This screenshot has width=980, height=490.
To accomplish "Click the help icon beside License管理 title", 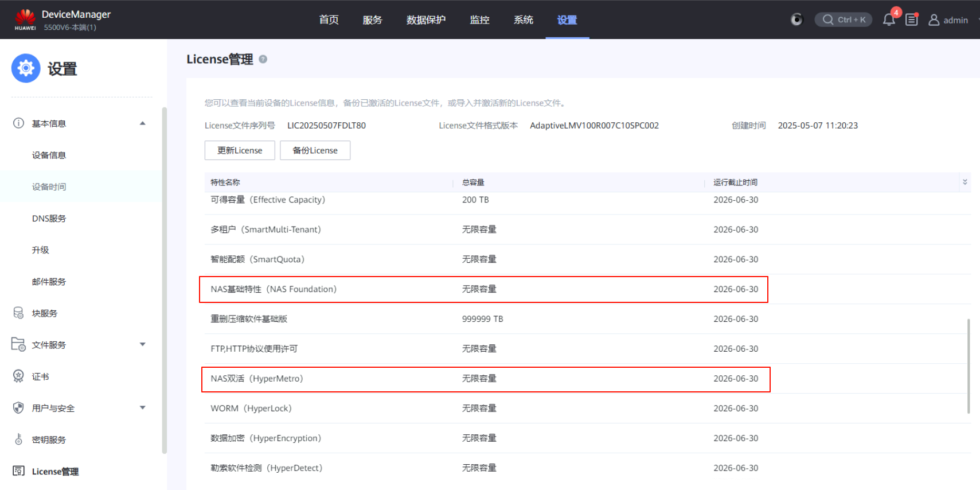I will point(263,59).
